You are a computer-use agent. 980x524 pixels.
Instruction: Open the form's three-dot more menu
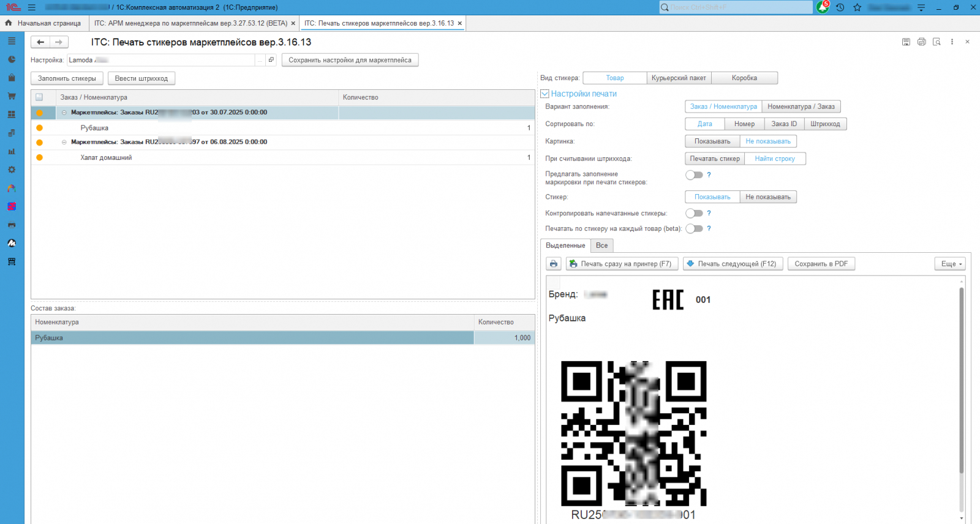pyautogui.click(x=952, y=42)
